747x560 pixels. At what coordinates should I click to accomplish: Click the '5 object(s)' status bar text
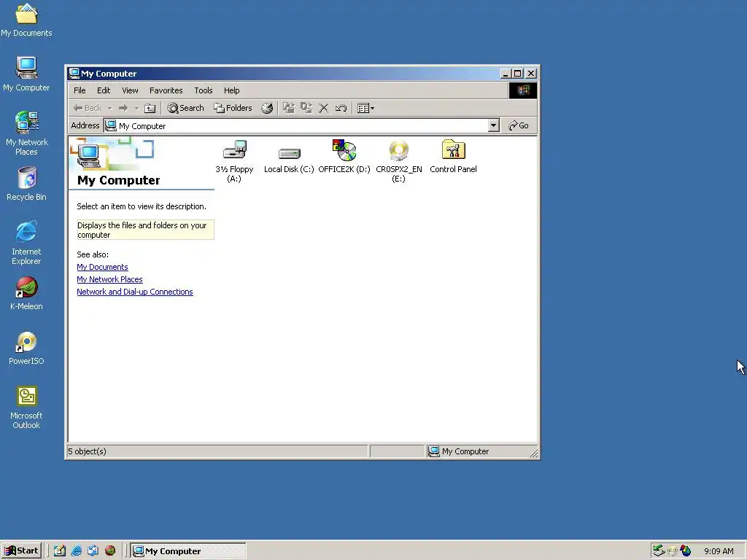[x=88, y=451]
